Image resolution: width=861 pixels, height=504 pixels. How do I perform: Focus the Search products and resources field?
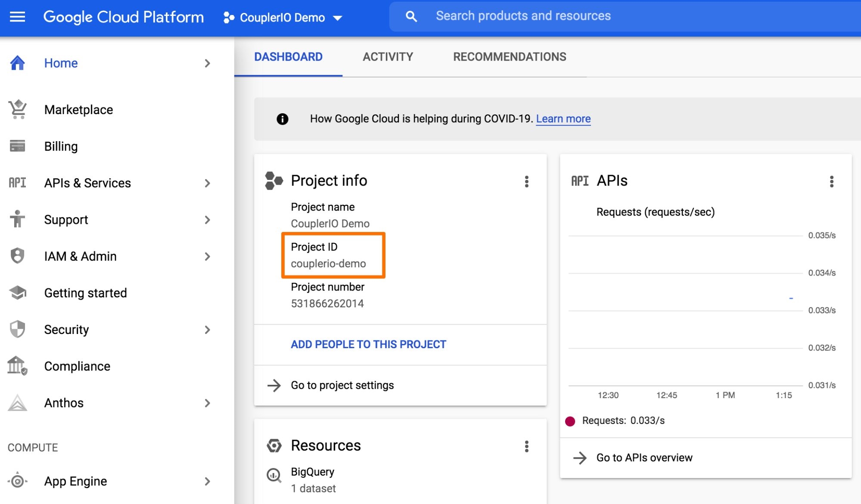point(603,16)
